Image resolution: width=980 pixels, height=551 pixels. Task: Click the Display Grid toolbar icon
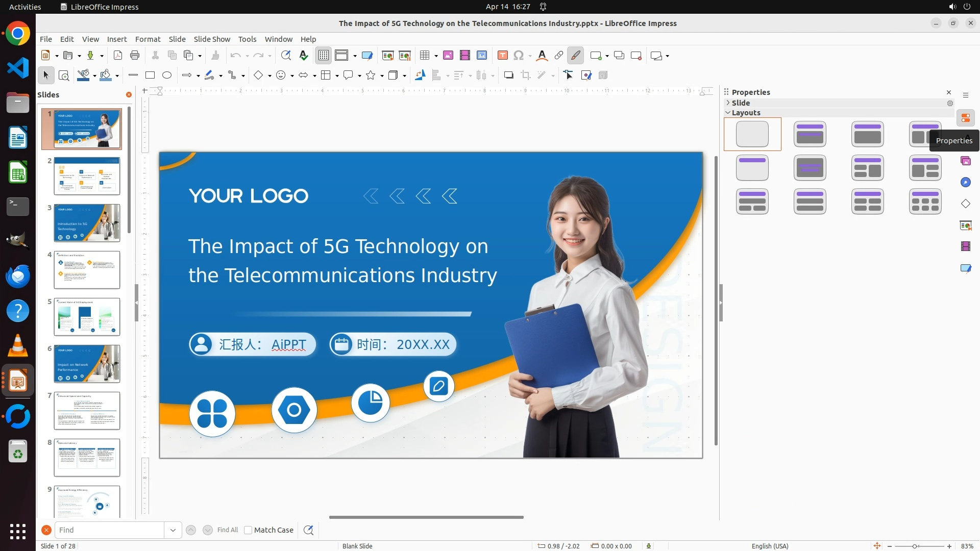pos(324,56)
